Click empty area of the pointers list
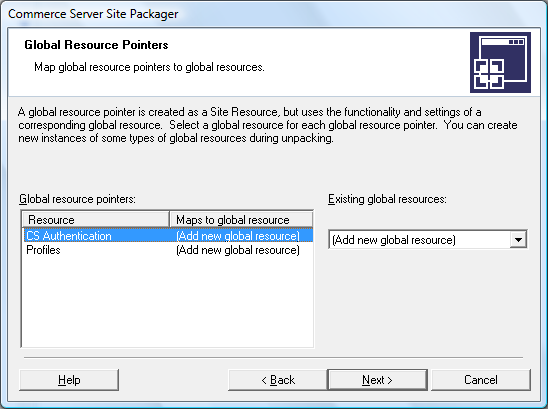The width and height of the screenshot is (548, 409). pyautogui.click(x=168, y=301)
